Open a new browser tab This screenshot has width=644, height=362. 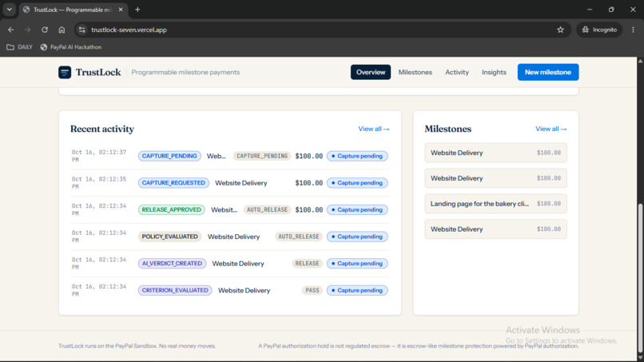pos(137,10)
